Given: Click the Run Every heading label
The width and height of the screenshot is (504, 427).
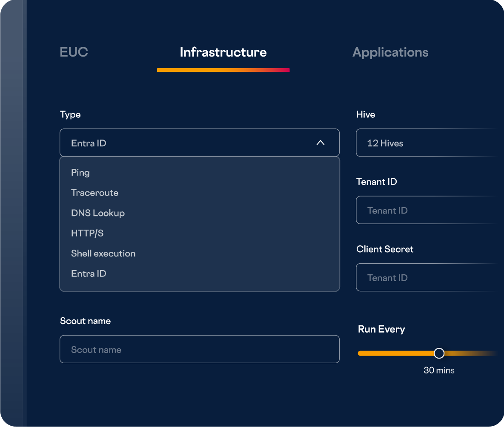Looking at the screenshot, I should pos(381,329).
